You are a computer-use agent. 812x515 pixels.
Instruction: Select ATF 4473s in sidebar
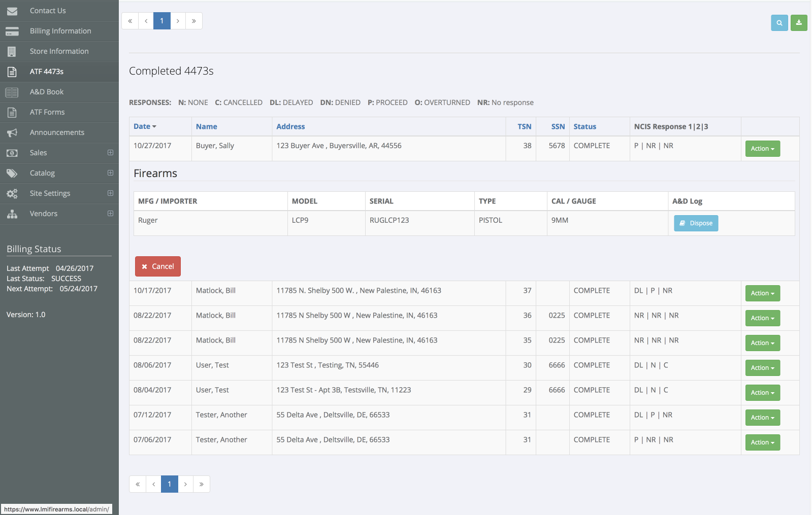click(59, 72)
